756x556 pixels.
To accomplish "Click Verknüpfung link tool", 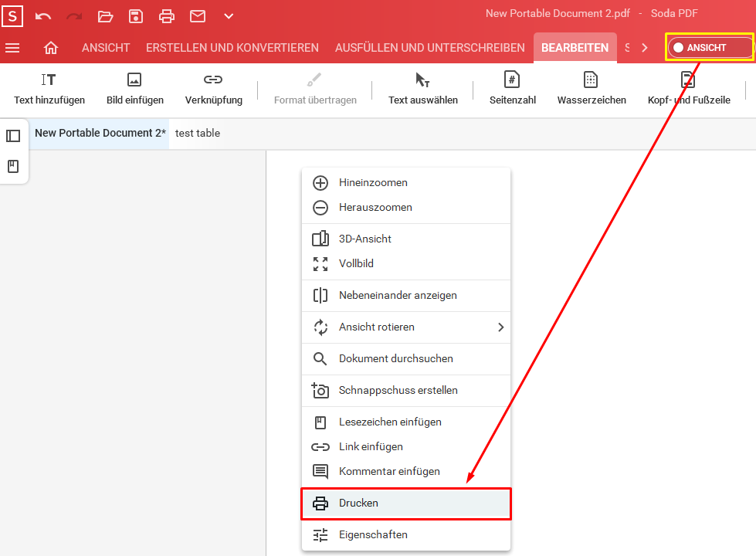I will (x=214, y=89).
